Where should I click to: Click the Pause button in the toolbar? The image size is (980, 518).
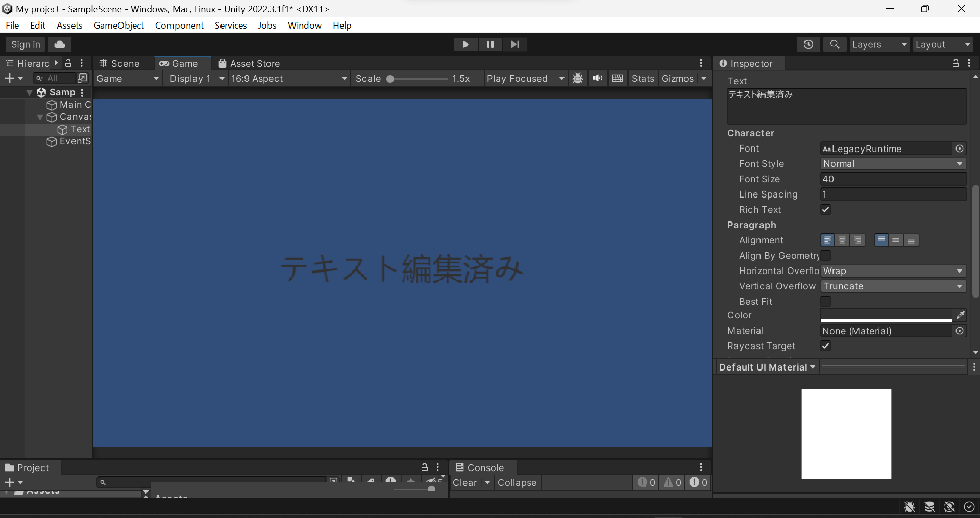[490, 44]
